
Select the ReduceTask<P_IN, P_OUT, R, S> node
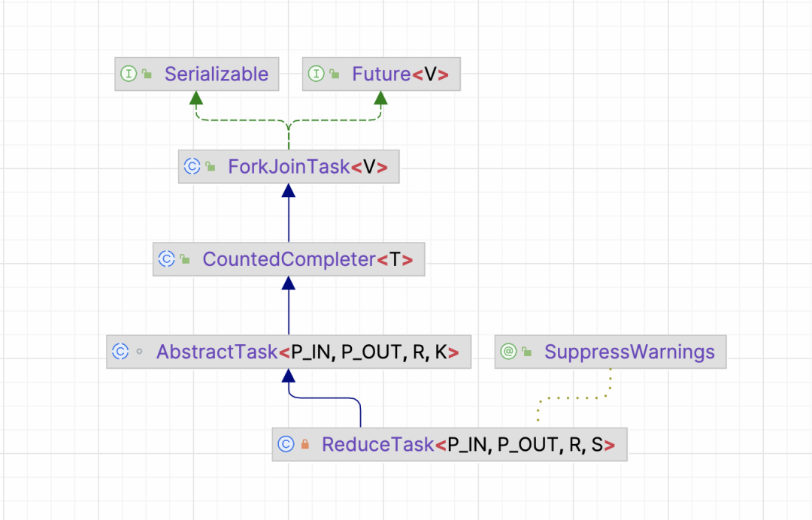(450, 444)
